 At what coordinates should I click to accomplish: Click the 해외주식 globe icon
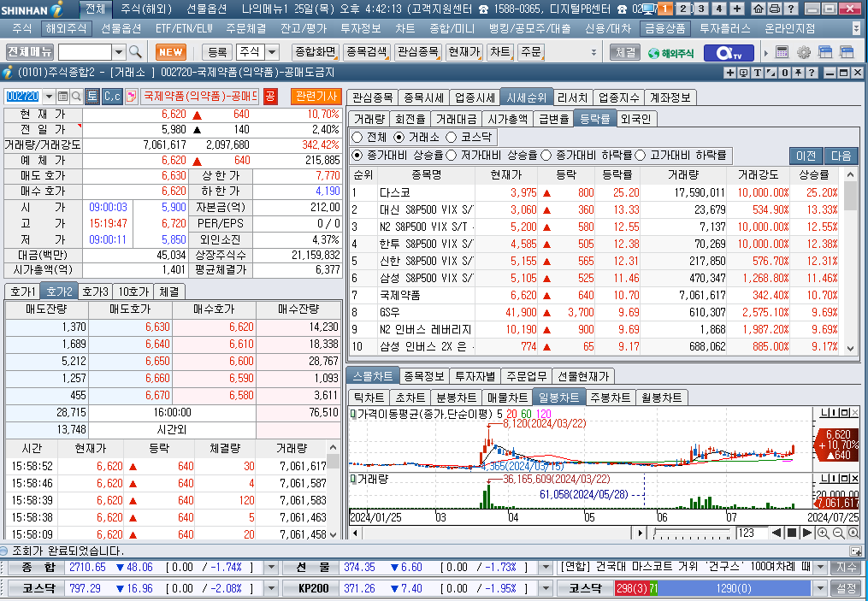tap(671, 52)
